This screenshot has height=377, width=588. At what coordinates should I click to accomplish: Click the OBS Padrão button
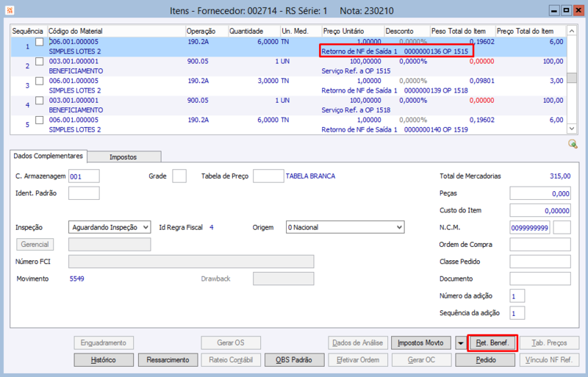294,360
